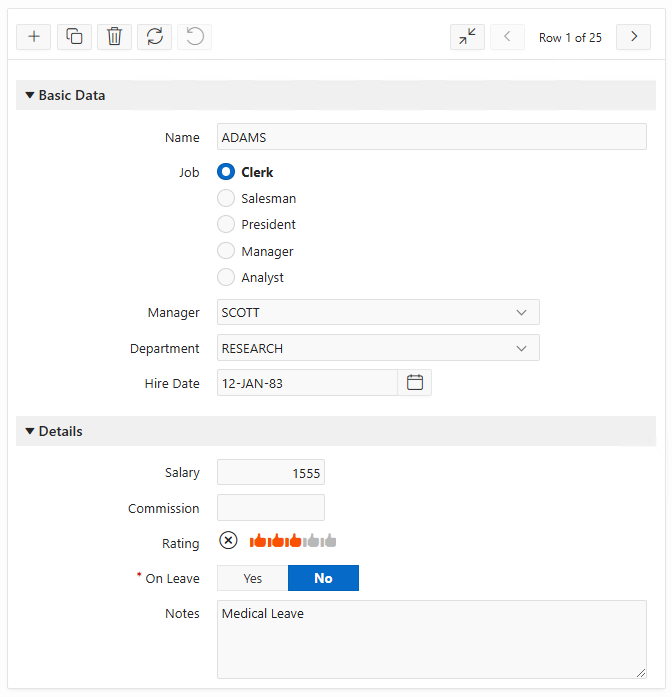Duplicate the current row
Image resolution: width=672 pixels, height=697 pixels.
74,37
